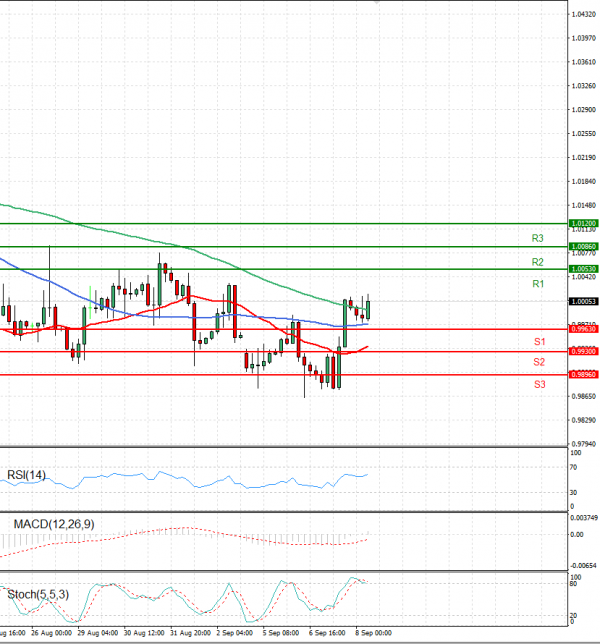The width and height of the screenshot is (600, 644).
Task: Click the 1.03610 price axis value
Action: 584,62
